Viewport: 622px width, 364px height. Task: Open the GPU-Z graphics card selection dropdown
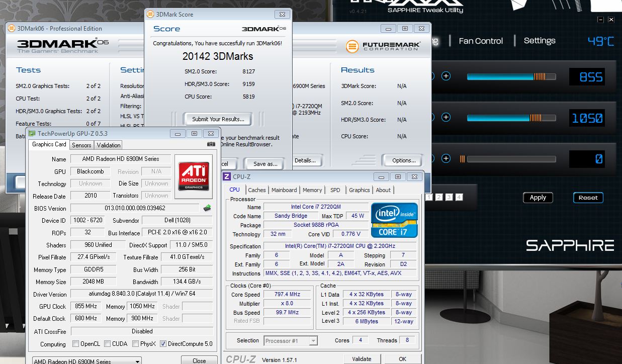click(86, 361)
